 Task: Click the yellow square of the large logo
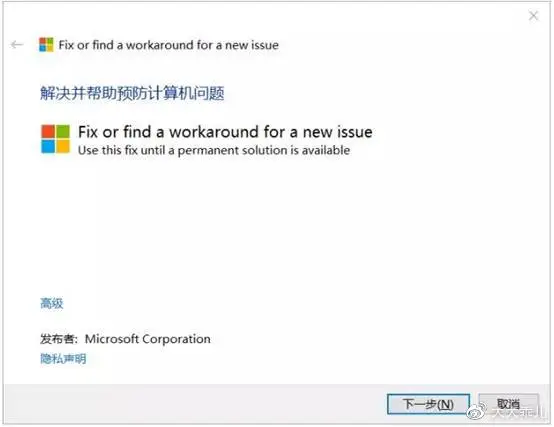point(63,147)
